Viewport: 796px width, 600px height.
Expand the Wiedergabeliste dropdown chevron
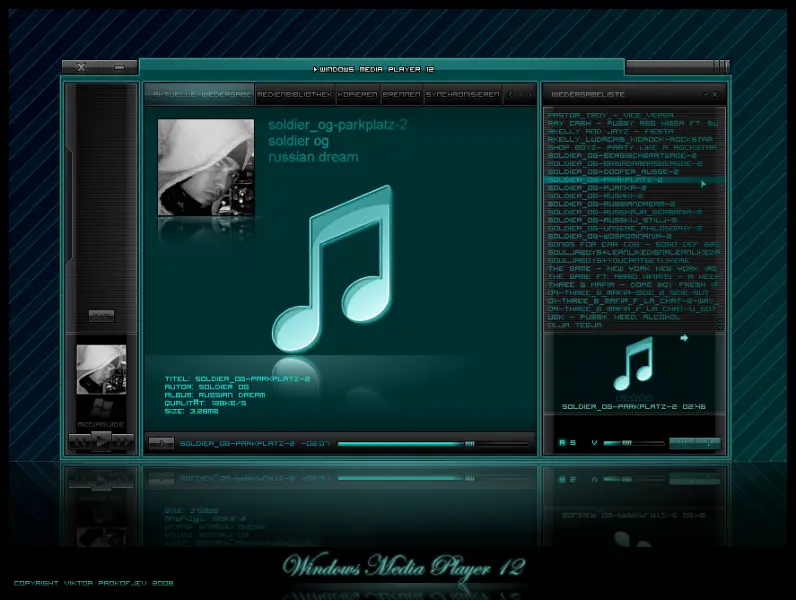click(706, 94)
